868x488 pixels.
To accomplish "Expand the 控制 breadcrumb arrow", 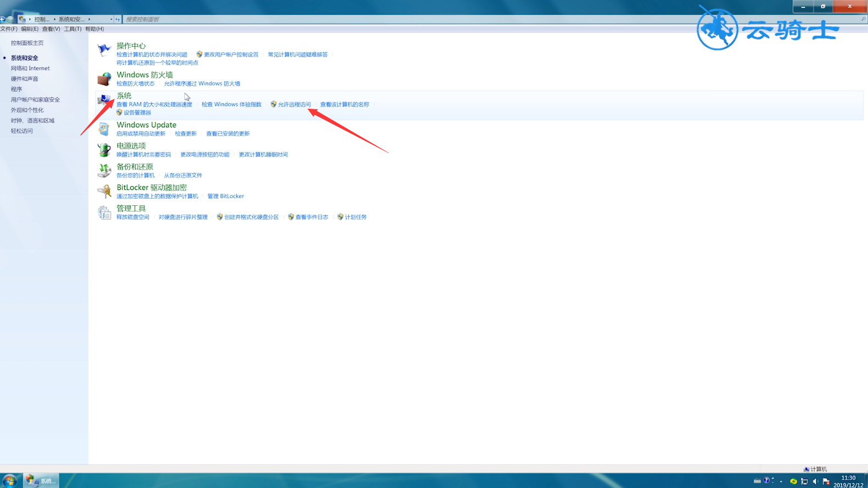I will (x=54, y=19).
